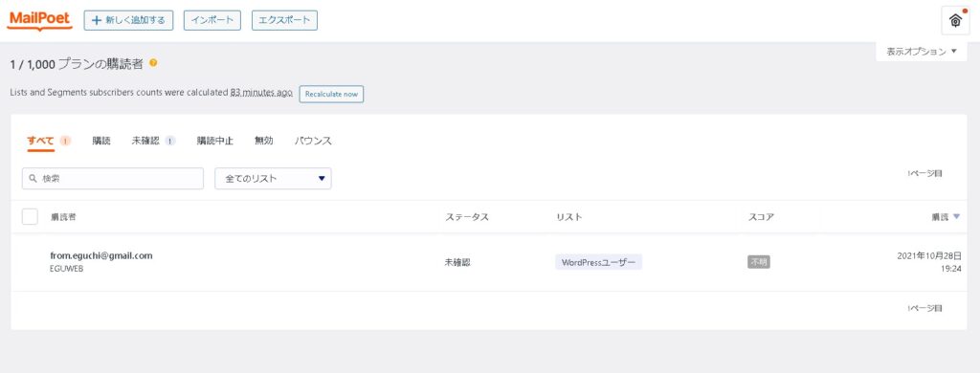Viewport: 980px width, 373px height.
Task: Switch to the 購読中止 tab
Action: pyautogui.click(x=215, y=142)
